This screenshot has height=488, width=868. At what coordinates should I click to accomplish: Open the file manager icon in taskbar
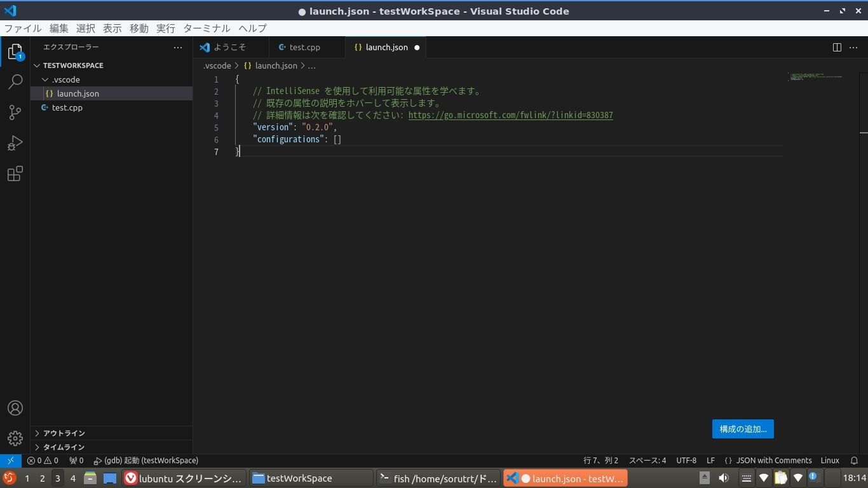point(90,478)
